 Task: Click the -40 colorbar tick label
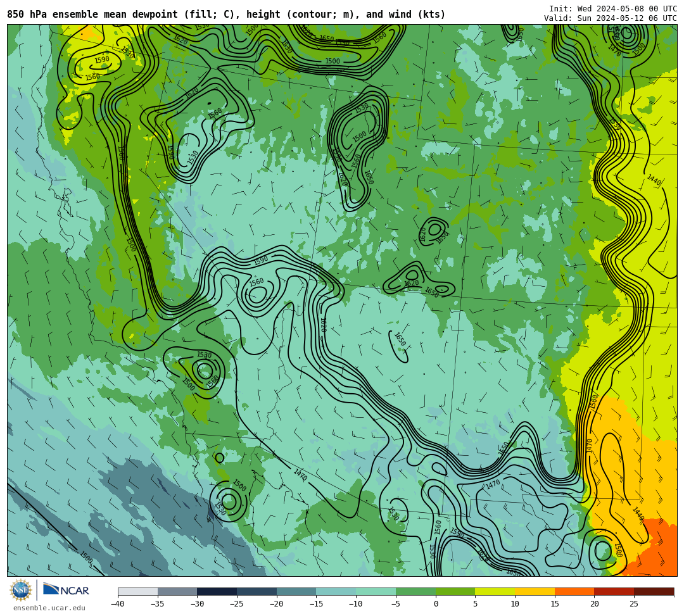(x=118, y=604)
